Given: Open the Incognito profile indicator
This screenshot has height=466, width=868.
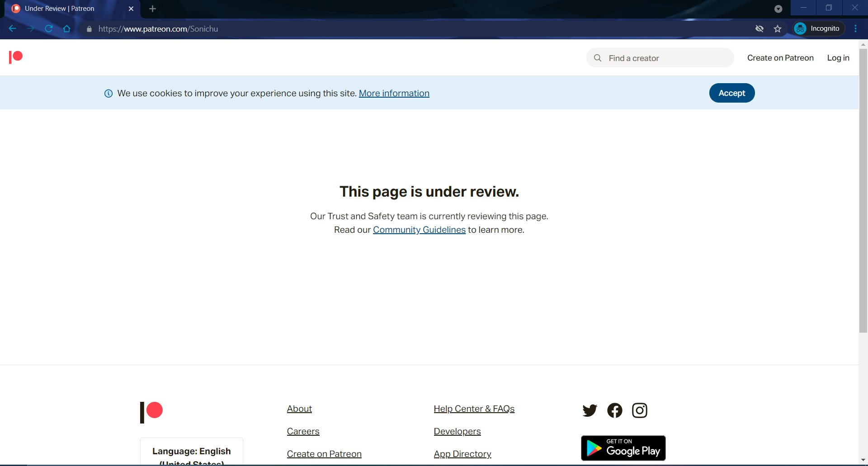Looking at the screenshot, I should [x=819, y=28].
